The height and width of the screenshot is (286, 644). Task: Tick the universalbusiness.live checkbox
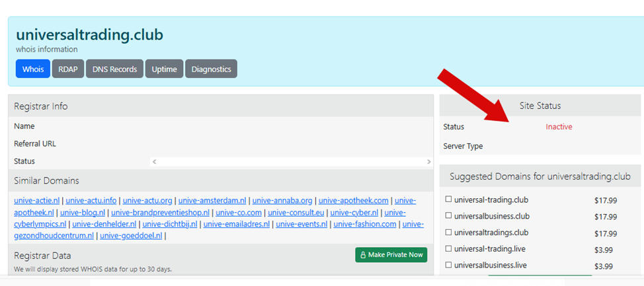point(448,265)
